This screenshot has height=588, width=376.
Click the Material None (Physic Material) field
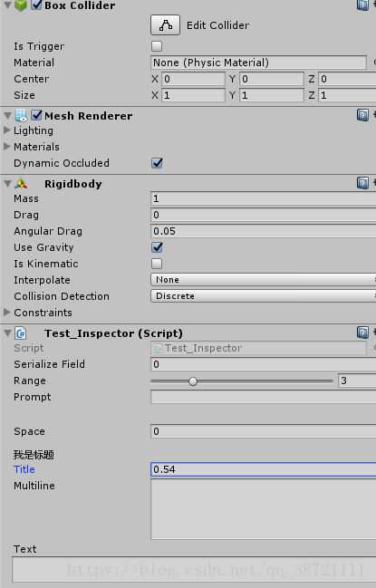[258, 63]
